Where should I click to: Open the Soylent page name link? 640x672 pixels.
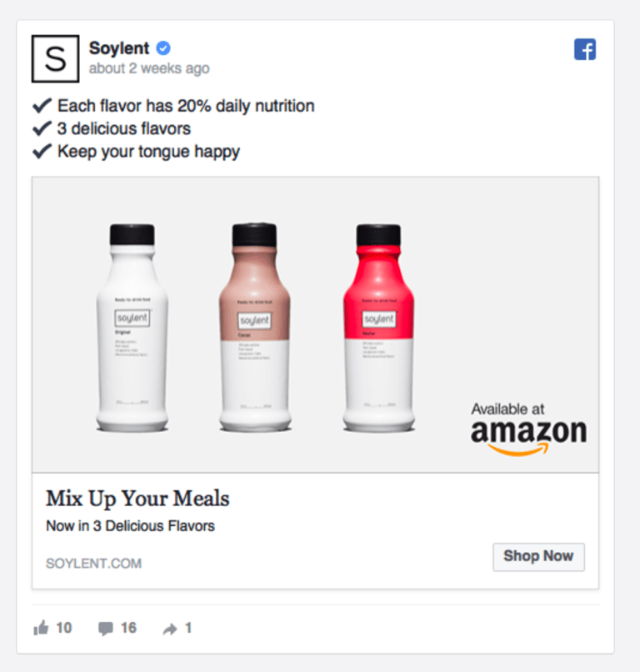(119, 48)
